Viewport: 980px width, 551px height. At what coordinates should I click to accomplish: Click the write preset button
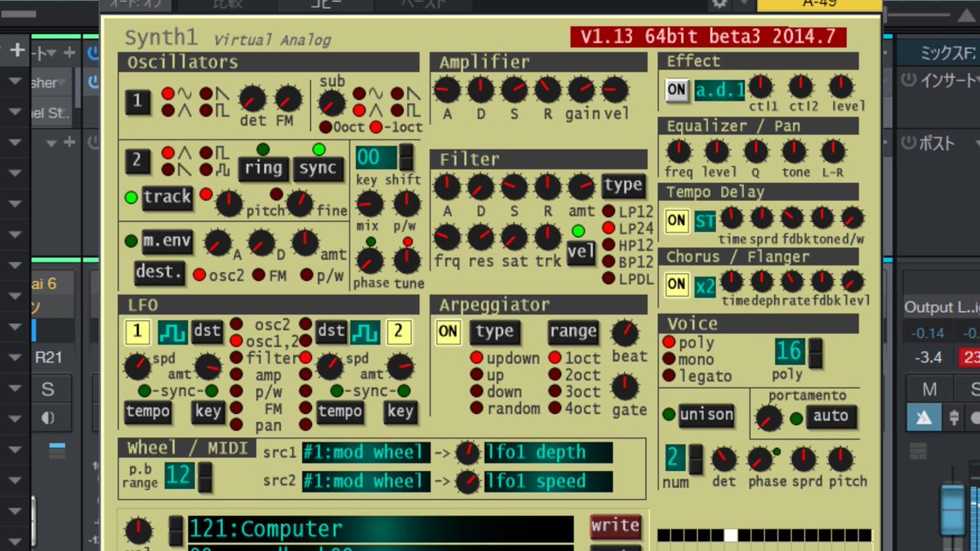(616, 527)
